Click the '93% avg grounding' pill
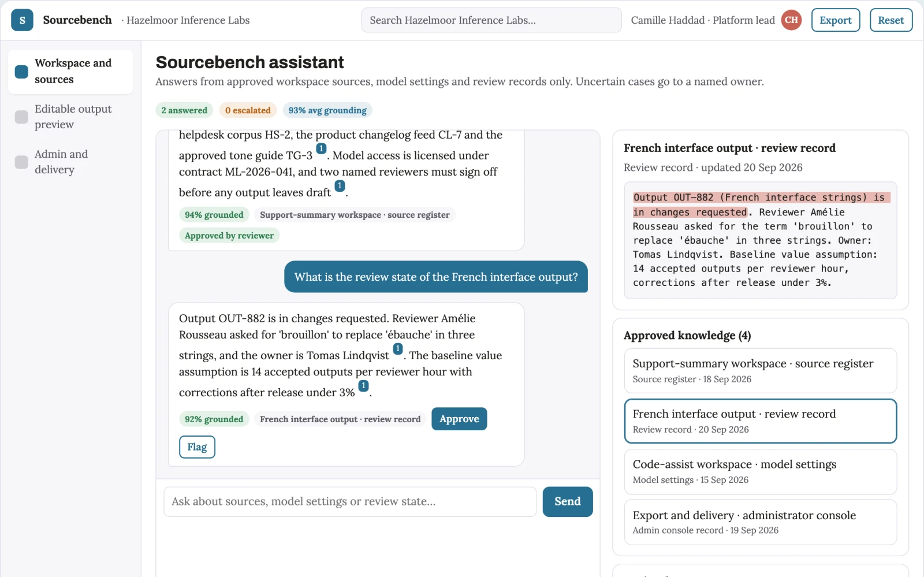The width and height of the screenshot is (924, 577). (x=327, y=110)
